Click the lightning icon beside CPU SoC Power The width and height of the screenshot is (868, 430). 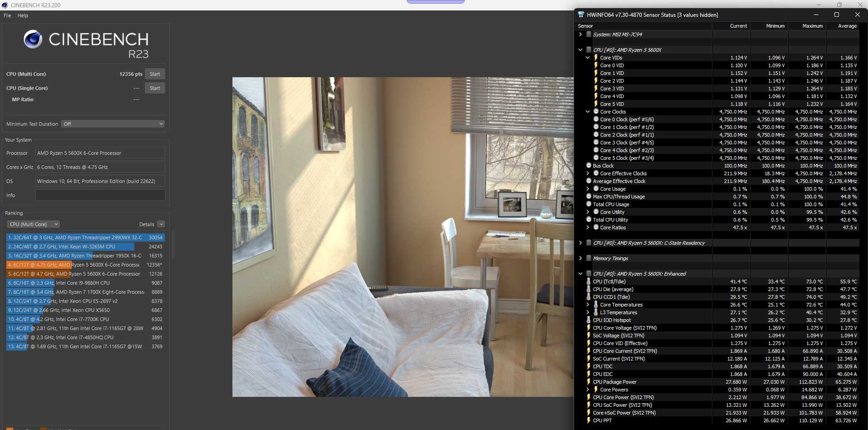point(589,405)
